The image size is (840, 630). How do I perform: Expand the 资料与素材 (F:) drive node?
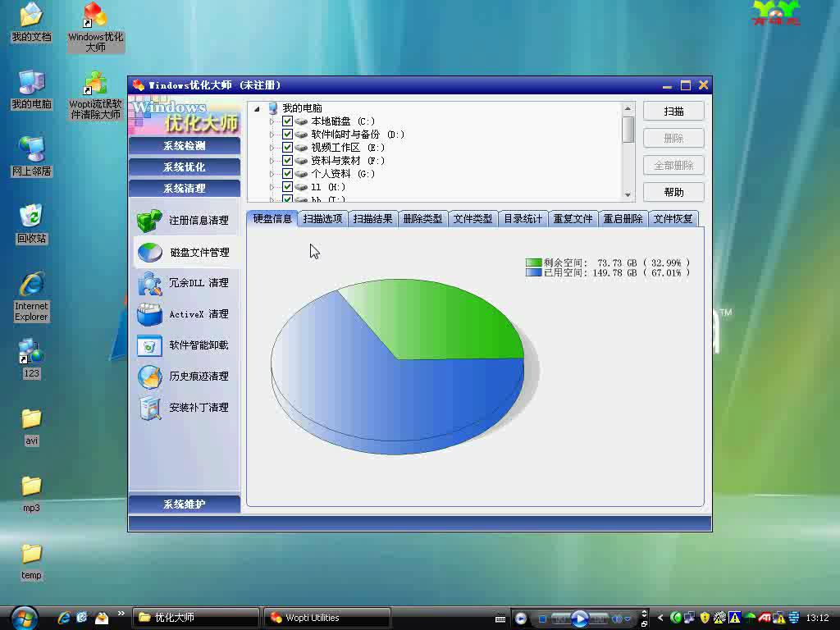(272, 161)
